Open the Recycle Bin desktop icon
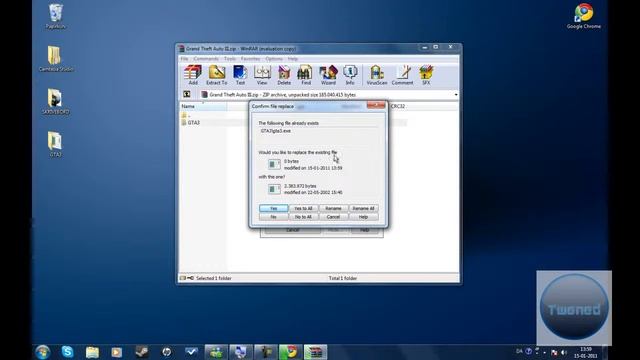640x360 pixels. pos(55,16)
